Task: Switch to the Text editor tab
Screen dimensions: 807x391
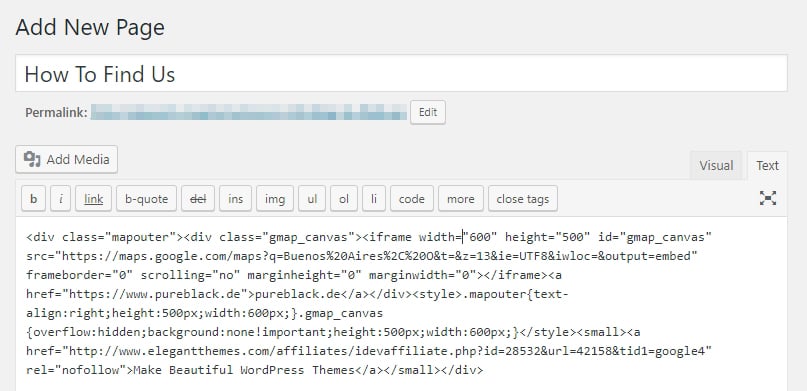Action: (x=767, y=166)
